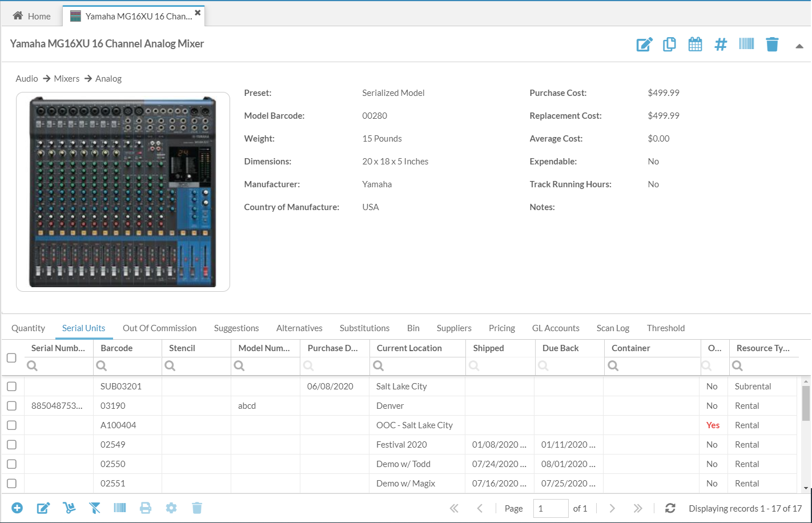Open the Suppliers tab
The width and height of the screenshot is (812, 523).
[454, 328]
